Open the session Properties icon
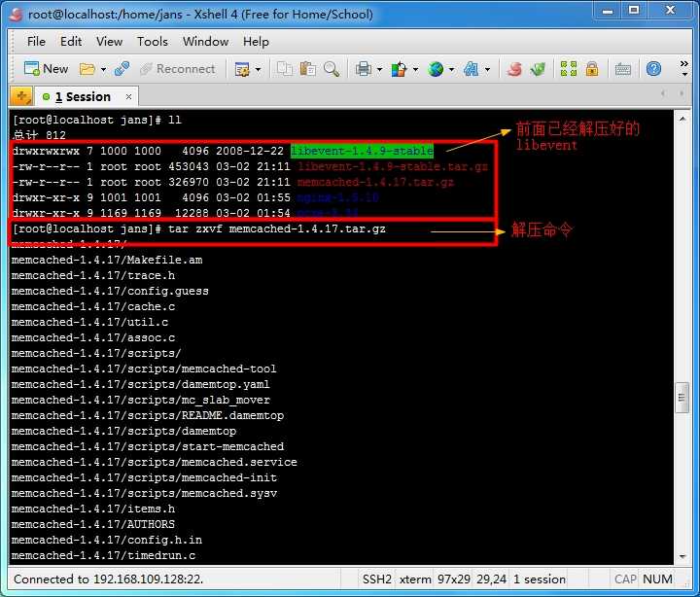This screenshot has width=700, height=597. [242, 69]
